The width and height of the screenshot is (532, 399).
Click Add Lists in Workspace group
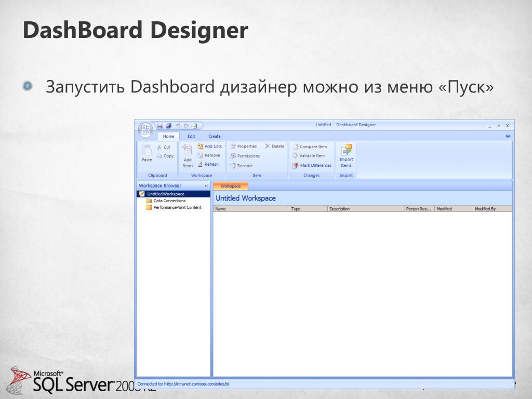pyautogui.click(x=210, y=147)
